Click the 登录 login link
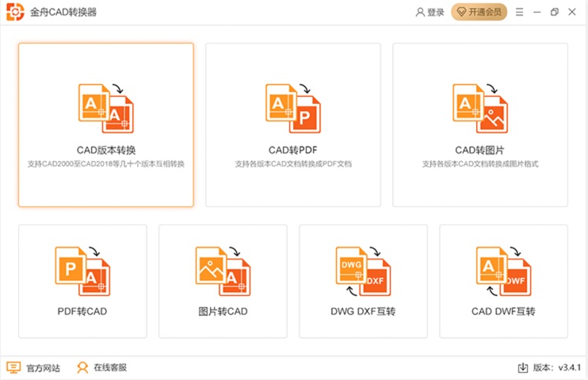The width and height of the screenshot is (588, 380). 436,13
